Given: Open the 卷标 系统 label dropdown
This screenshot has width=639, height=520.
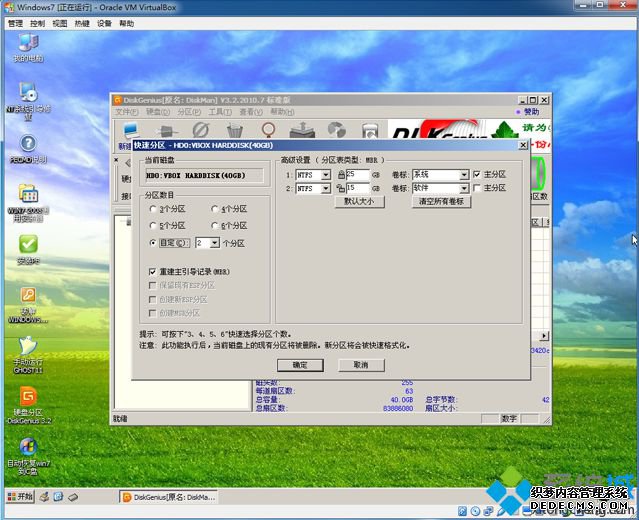Looking at the screenshot, I should point(464,175).
